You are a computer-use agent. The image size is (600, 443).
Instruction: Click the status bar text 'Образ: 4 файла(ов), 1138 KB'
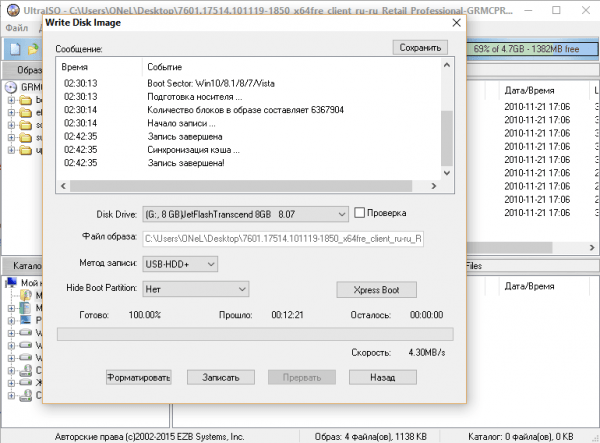click(370, 436)
